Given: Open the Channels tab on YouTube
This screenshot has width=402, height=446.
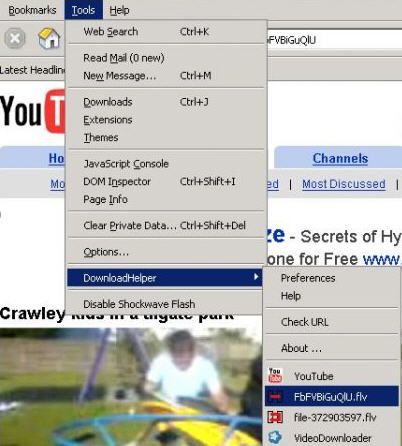Looking at the screenshot, I should 340,158.
